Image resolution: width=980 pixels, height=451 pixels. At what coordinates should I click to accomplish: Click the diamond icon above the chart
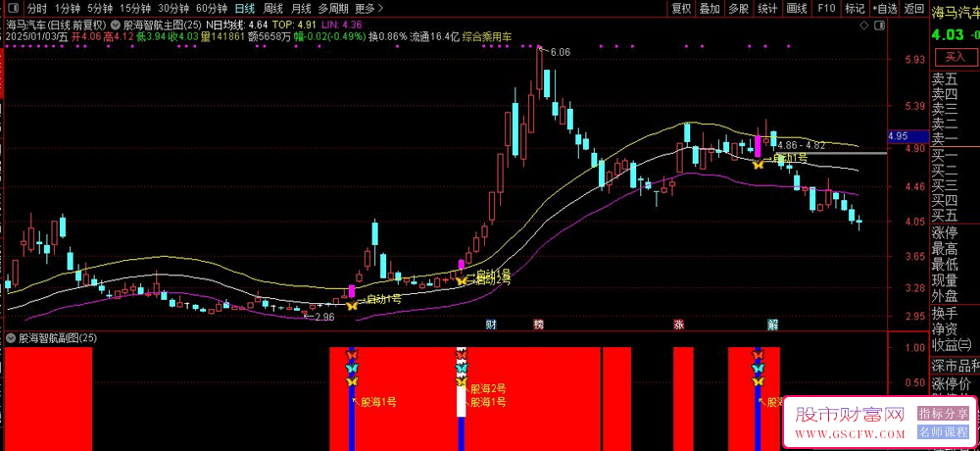863,25
